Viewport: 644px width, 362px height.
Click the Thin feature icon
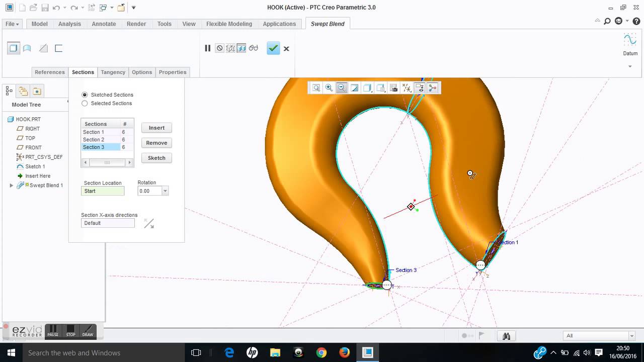coord(58,48)
